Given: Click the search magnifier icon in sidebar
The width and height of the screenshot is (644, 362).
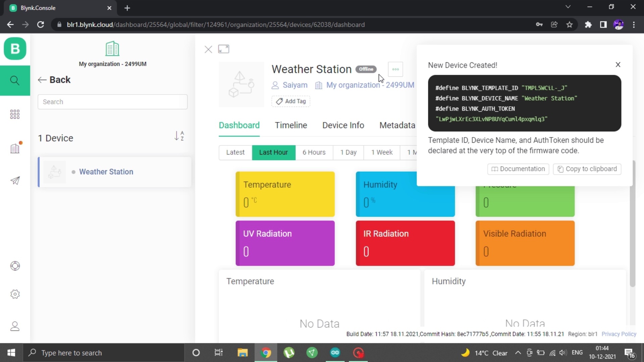Looking at the screenshot, I should tap(15, 80).
